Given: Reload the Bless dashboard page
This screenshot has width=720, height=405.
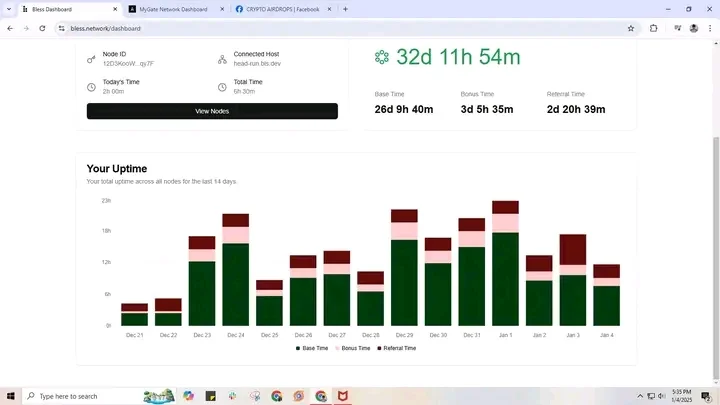Looking at the screenshot, I should tap(42, 28).
